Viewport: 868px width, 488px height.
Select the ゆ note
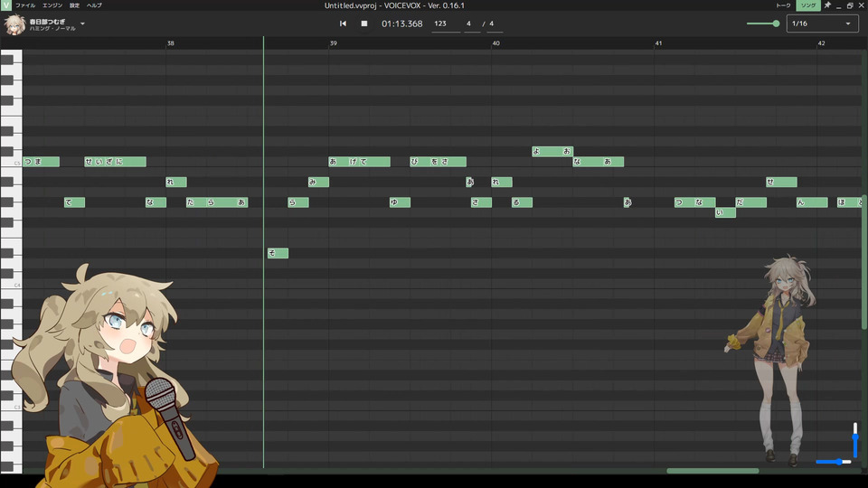pos(401,202)
